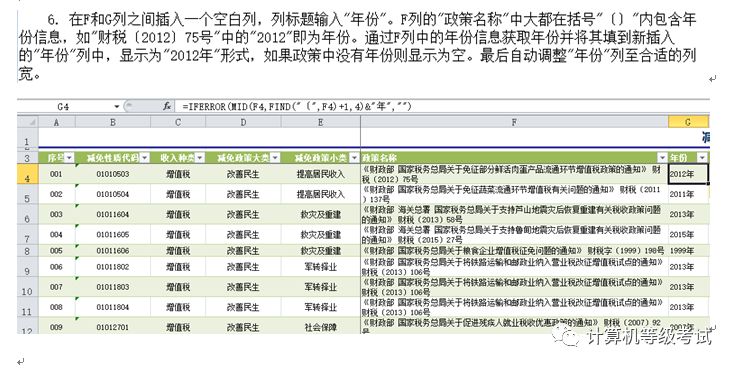Select row 5 header
Screen dimensions: 735x368
point(28,194)
